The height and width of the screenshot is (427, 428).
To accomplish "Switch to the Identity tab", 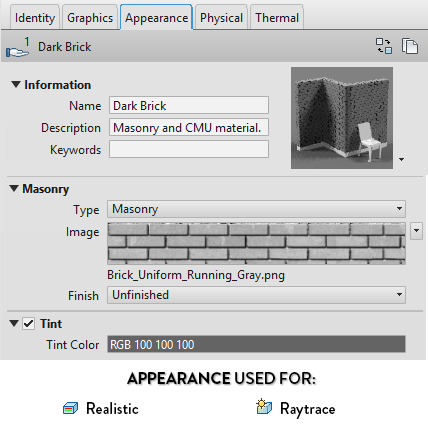I will click(x=35, y=18).
